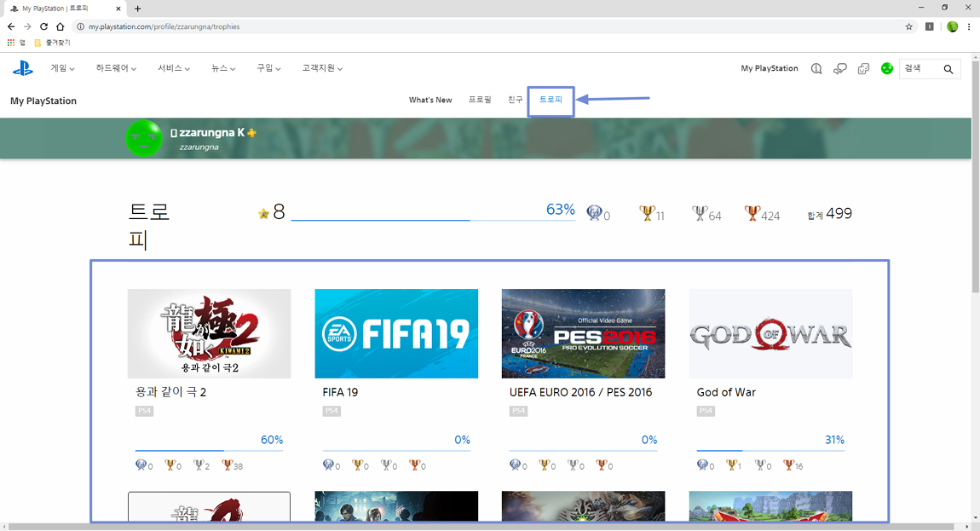Click the overall 63% trophy progress bar
The image size is (980, 531).
[x=433, y=220]
